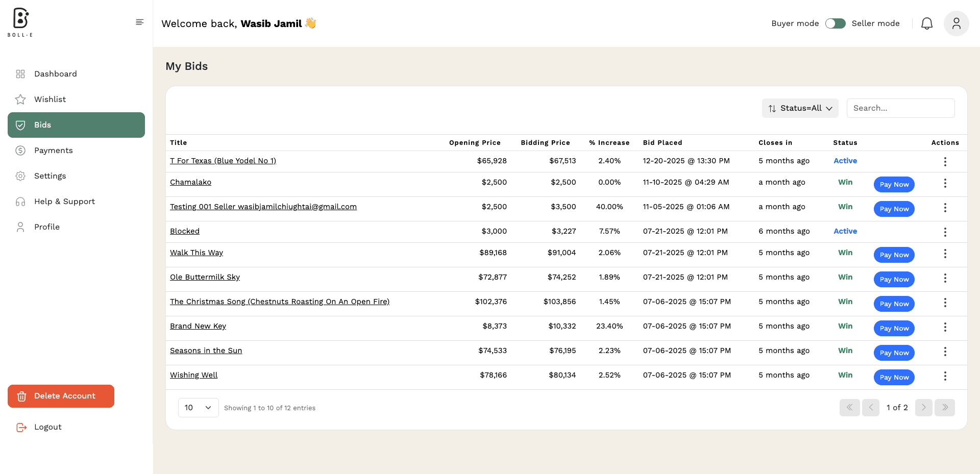Open Wishlist from the sidebar
Image resolution: width=980 pixels, height=474 pixels.
(50, 99)
